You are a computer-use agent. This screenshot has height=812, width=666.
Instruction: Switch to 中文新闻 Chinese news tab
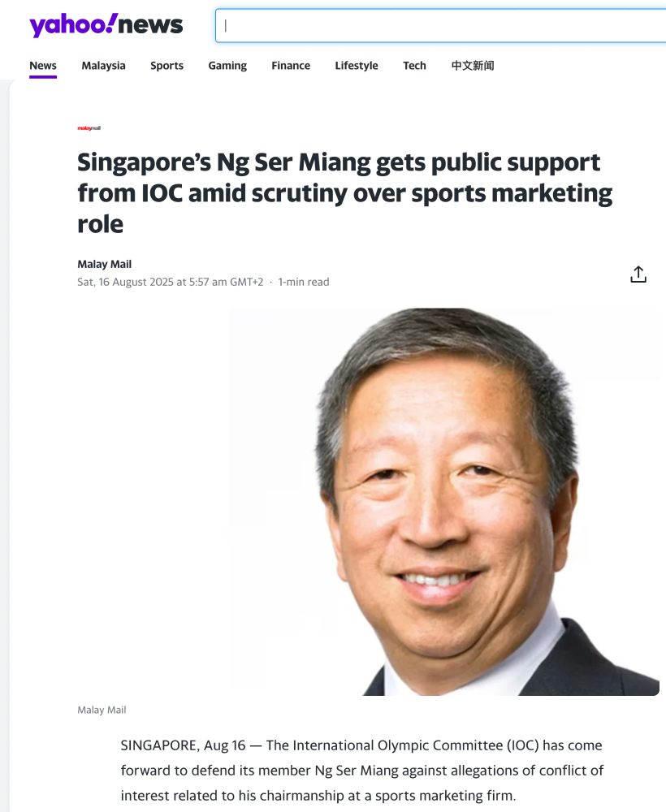click(473, 66)
